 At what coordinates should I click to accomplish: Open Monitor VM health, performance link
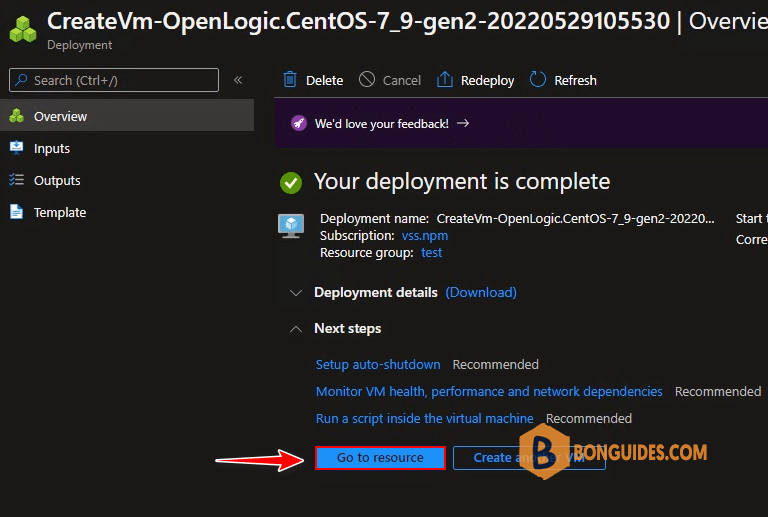click(x=489, y=392)
